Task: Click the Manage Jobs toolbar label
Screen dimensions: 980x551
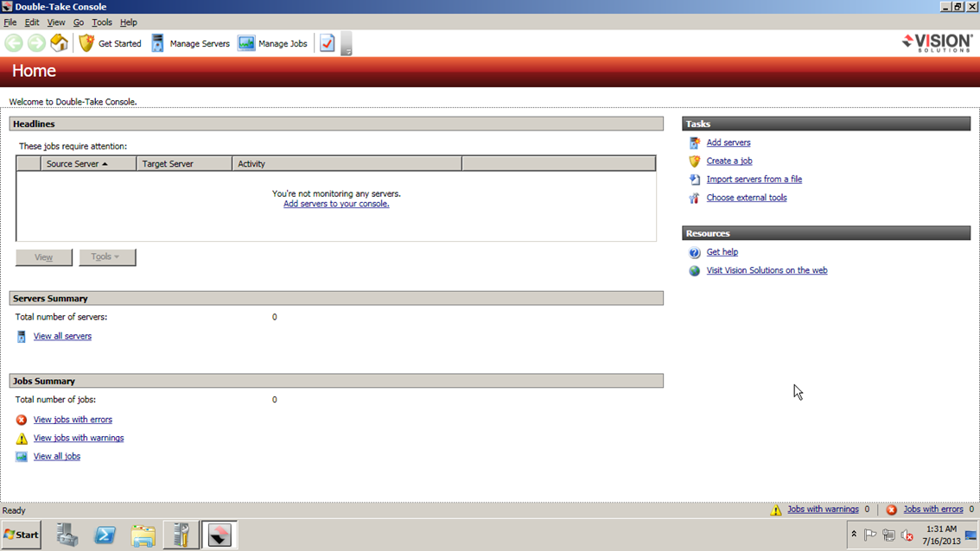Action: coord(283,44)
